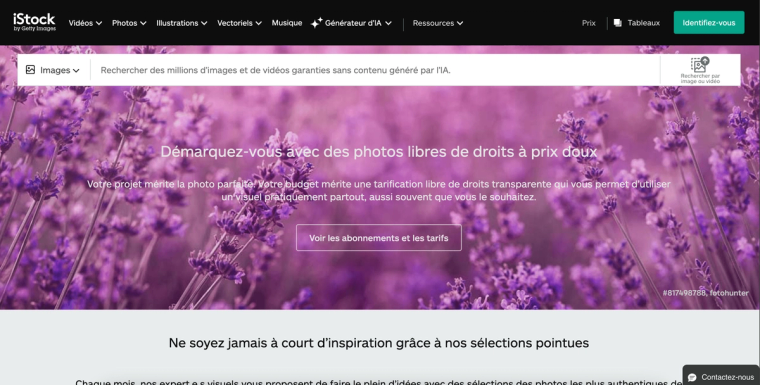Expand the Photos dropdown menu

pos(129,23)
